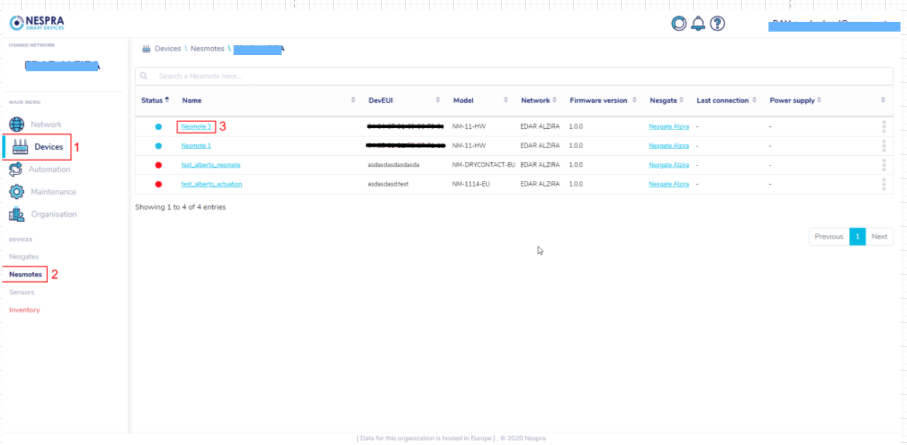Sort by Firmware version column

click(x=602, y=100)
